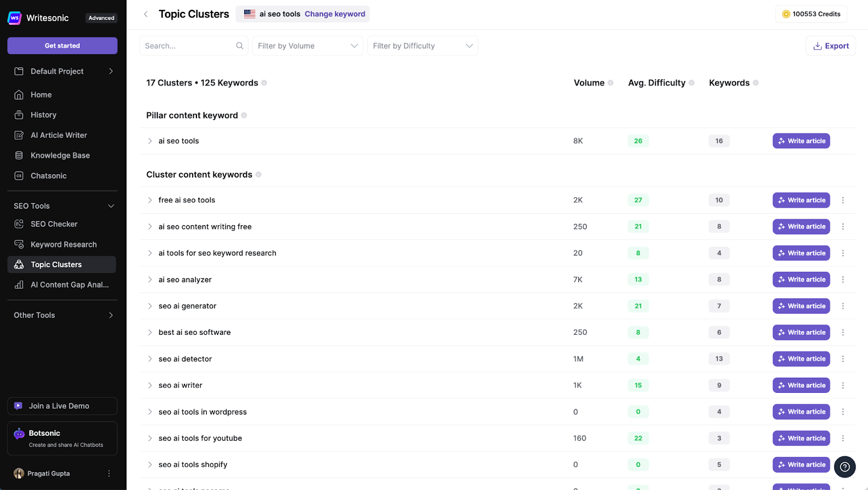Click Write article for ai seo tools pillar
Viewport: 868px width, 490px height.
801,141
